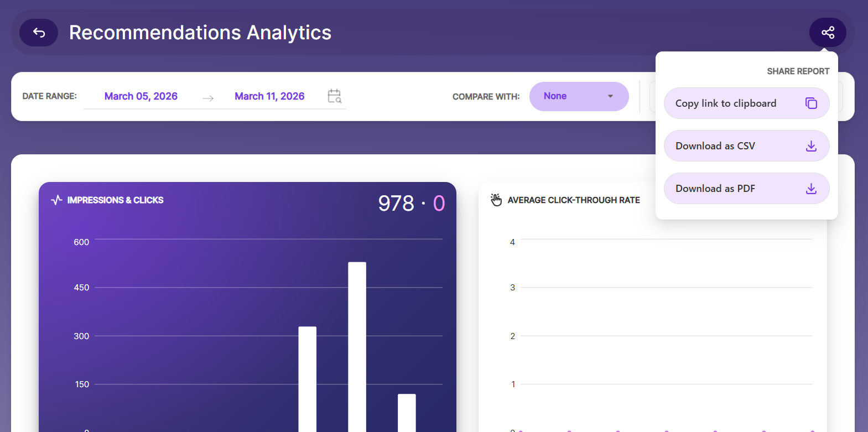The image size is (868, 432).
Task: Click the COMPARE WITH label
Action: tap(486, 97)
